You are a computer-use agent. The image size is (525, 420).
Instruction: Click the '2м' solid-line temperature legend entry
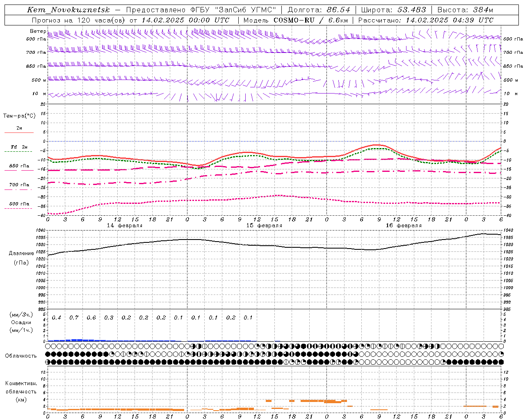19,128
